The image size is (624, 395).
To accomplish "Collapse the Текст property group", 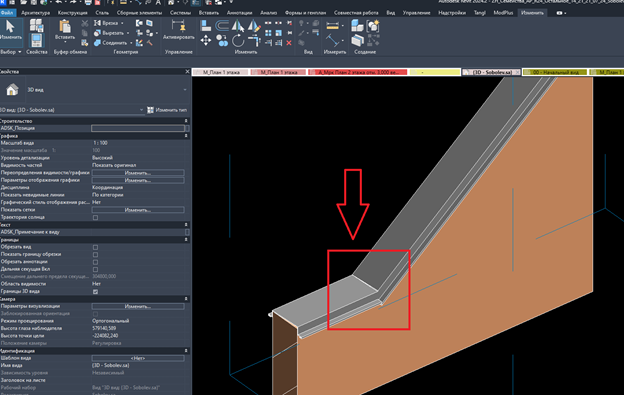I will point(186,225).
